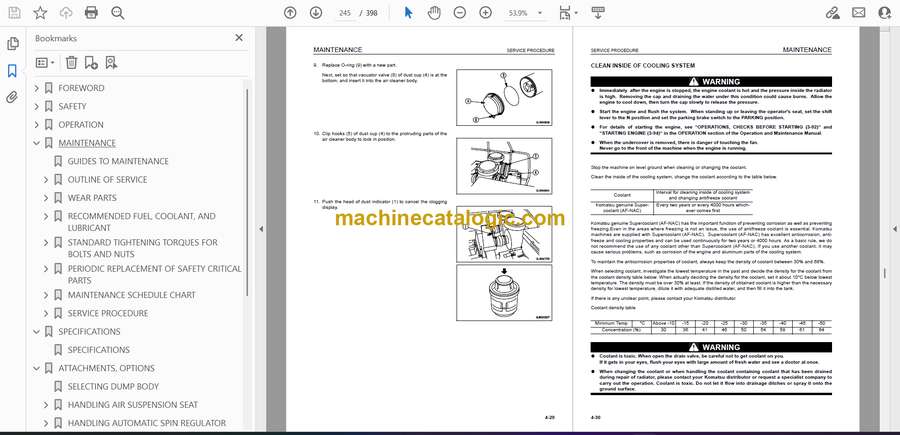Screen dimensions: 900x435
Task: Collapse the left navigation pane arrow
Action: 261,229
